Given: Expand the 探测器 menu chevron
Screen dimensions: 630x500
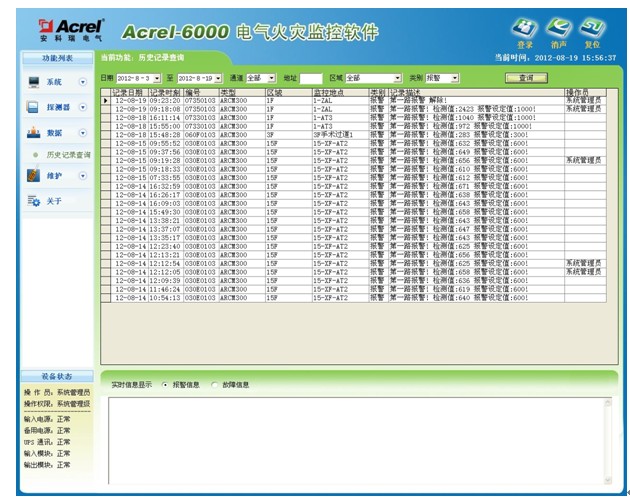Looking at the screenshot, I should [83, 107].
